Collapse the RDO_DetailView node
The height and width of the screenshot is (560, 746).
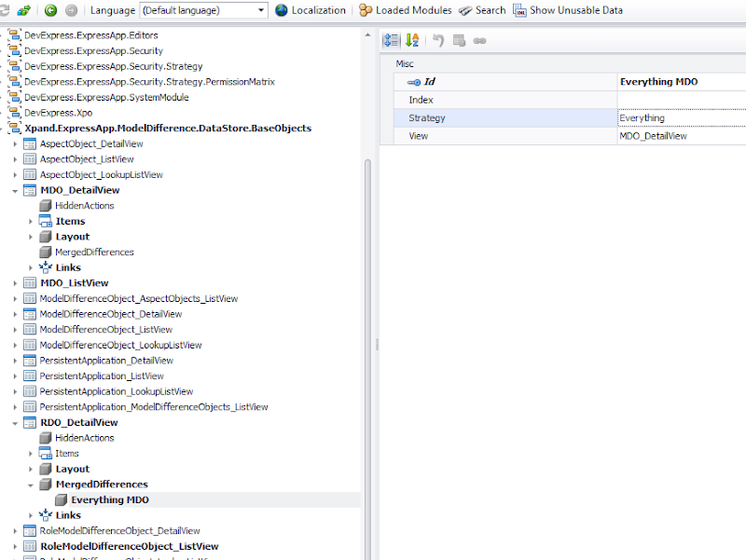pos(15,423)
